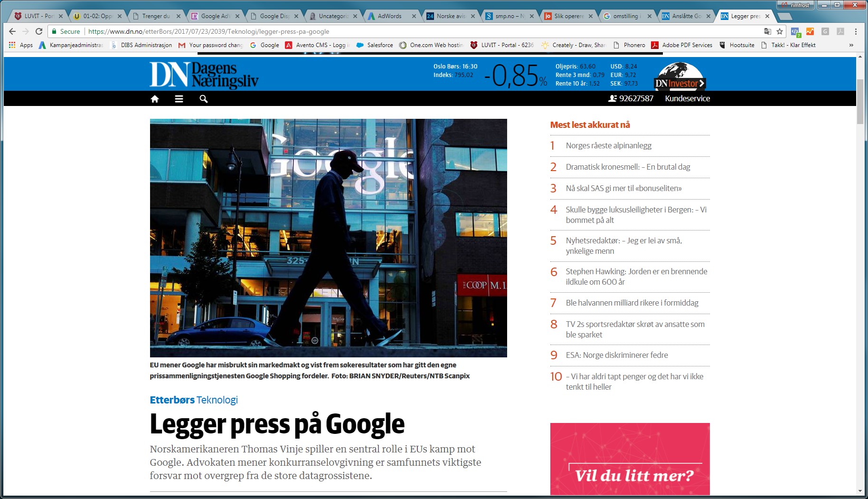This screenshot has height=499, width=868.
Task: Open DN search magnifier icon
Action: (x=203, y=99)
